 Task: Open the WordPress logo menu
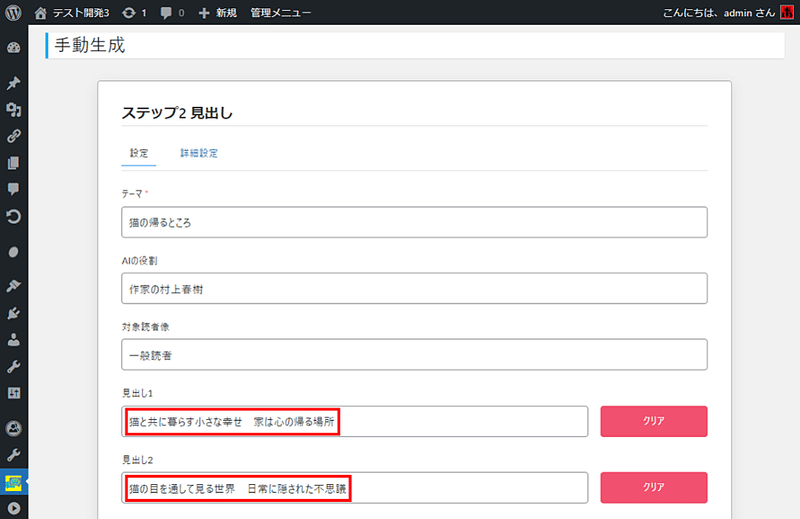click(x=13, y=13)
